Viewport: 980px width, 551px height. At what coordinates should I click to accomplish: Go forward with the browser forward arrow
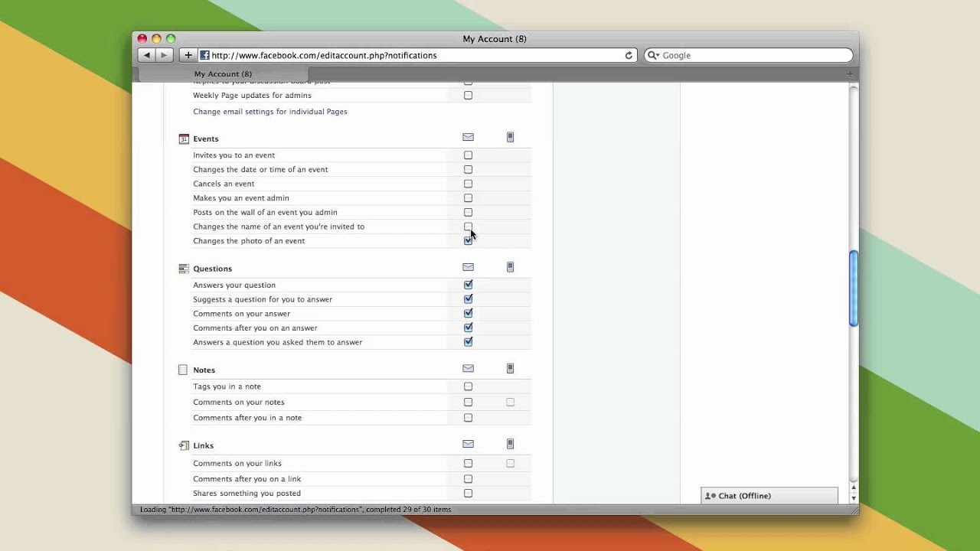[164, 55]
